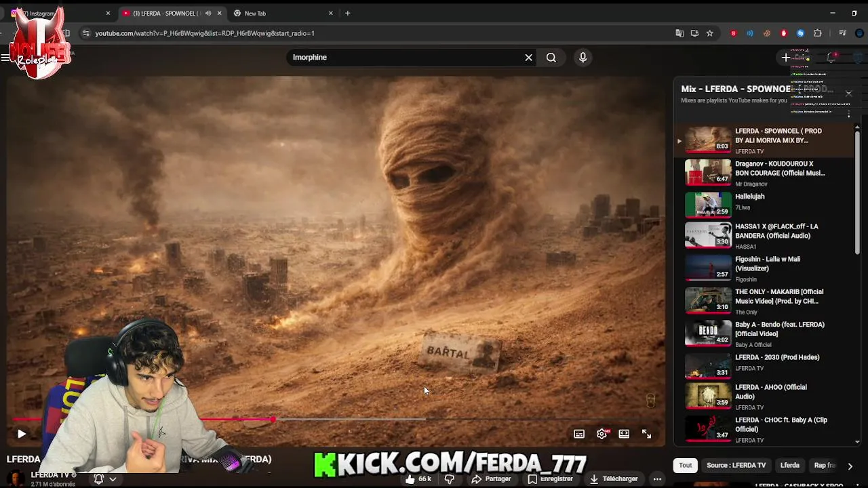
Task: Clear the YouTube search field
Action: (x=529, y=58)
